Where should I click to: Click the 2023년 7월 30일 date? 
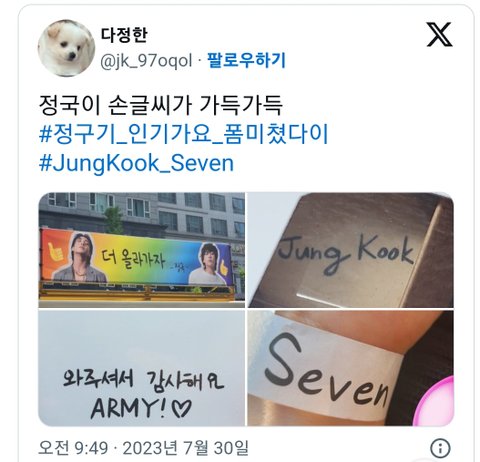(186, 448)
